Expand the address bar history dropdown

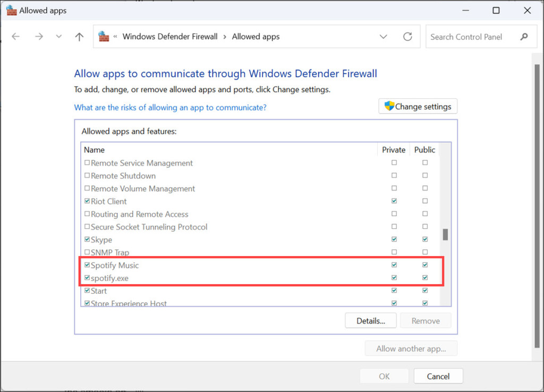(383, 37)
